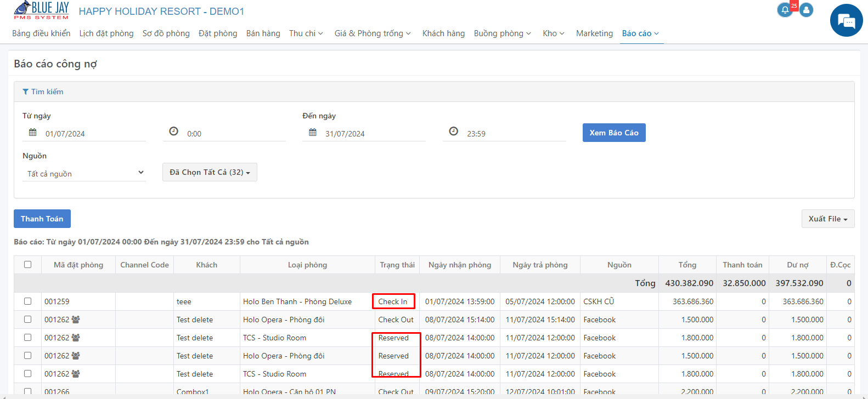The image size is (868, 399).
Task: Sort by Loại phòng column header
Action: click(x=307, y=265)
